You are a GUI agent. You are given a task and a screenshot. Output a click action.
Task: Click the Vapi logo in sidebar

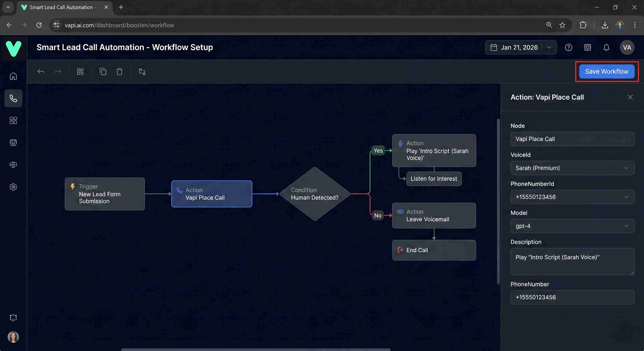[13, 49]
